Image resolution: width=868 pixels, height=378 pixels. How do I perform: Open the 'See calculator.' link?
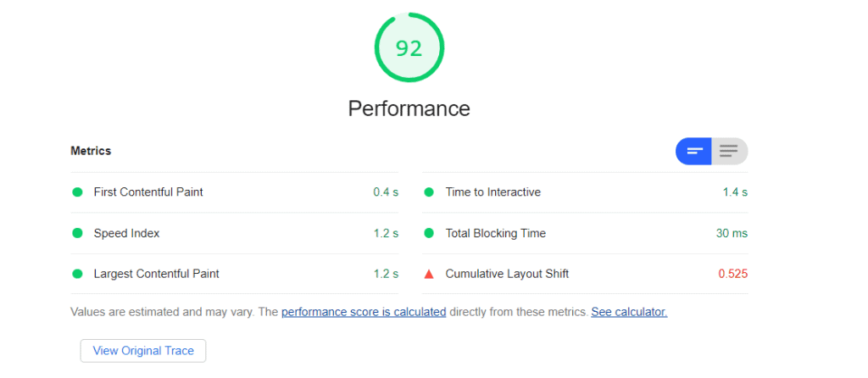[x=629, y=312]
